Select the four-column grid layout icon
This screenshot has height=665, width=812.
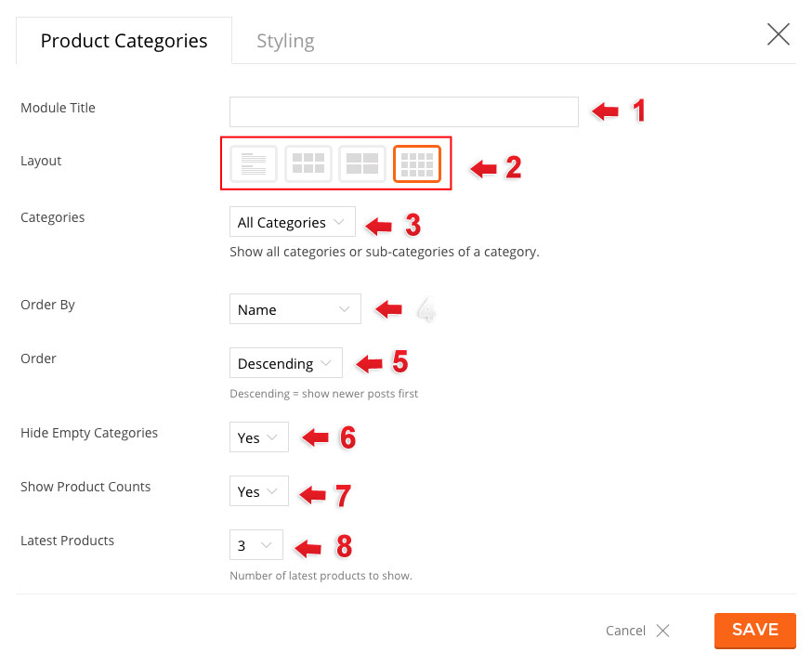(417, 164)
